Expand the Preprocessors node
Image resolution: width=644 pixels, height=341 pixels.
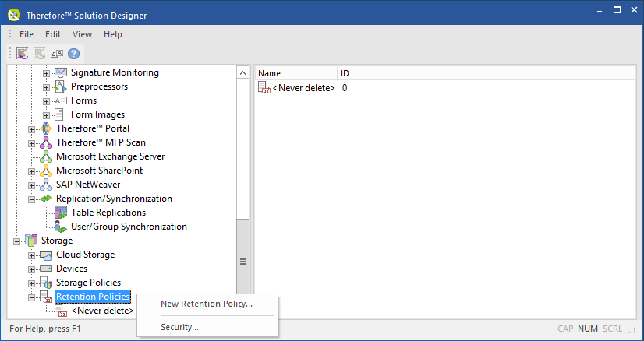click(47, 87)
